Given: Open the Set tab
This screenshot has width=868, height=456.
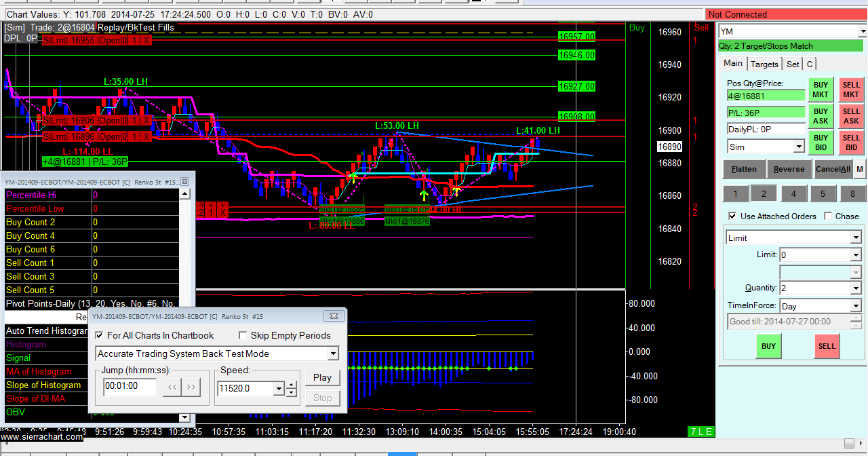Looking at the screenshot, I should tap(793, 64).
